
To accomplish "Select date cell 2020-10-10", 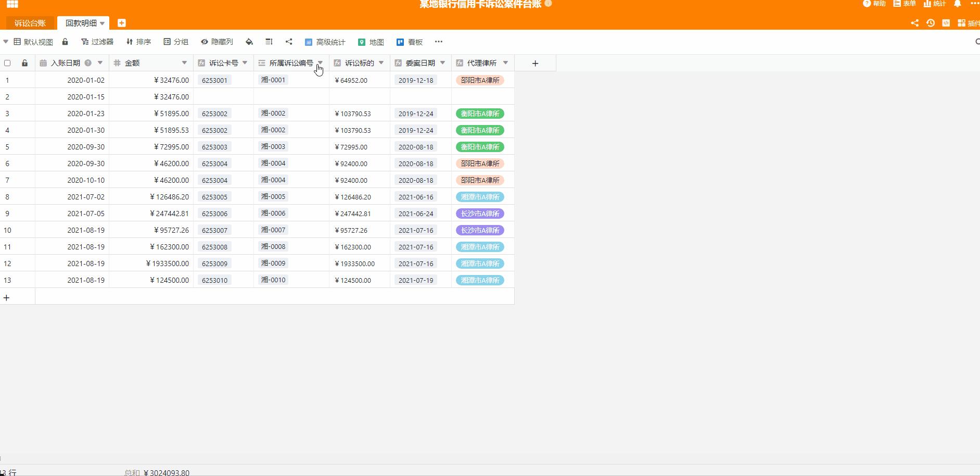I will [72, 180].
